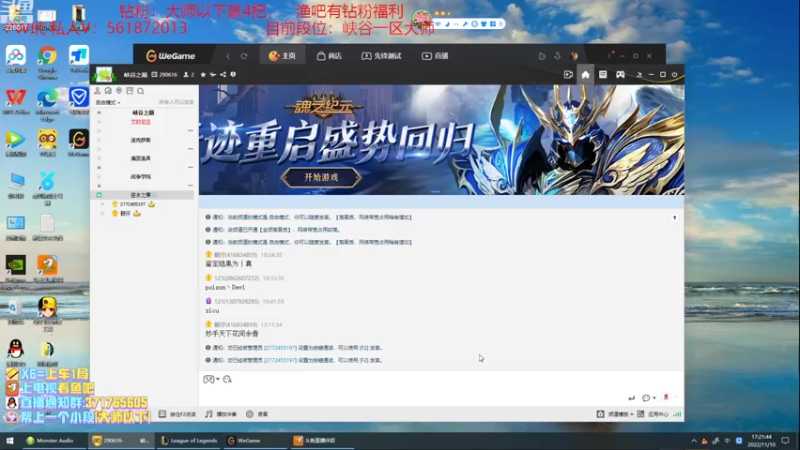Click the 开始游戏 start game button

tap(321, 178)
